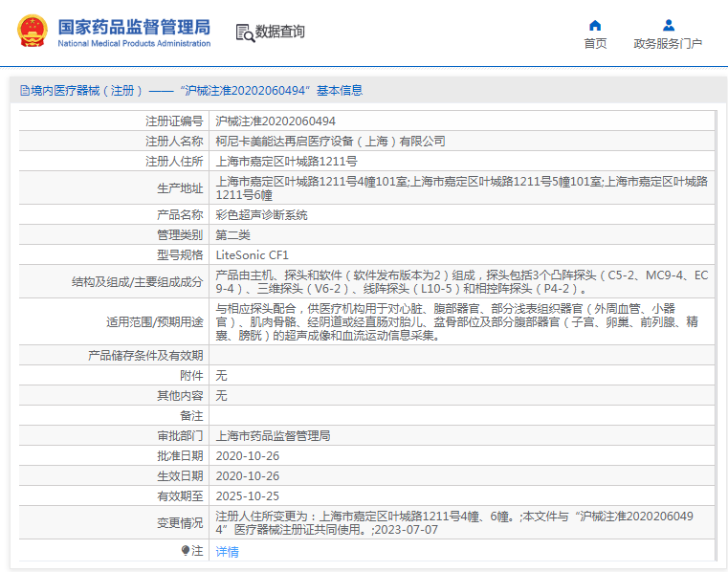Select 彩色超声诊断系统 product name
Image resolution: width=728 pixels, height=572 pixels.
pyautogui.click(x=261, y=215)
